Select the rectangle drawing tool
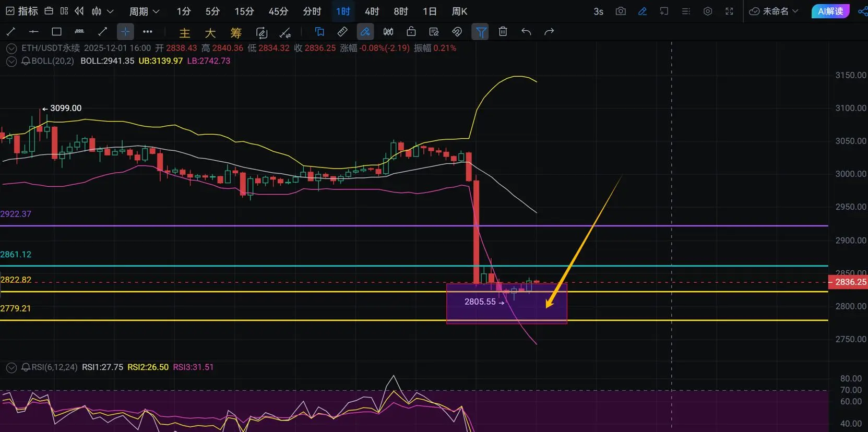The image size is (868, 432). click(57, 32)
